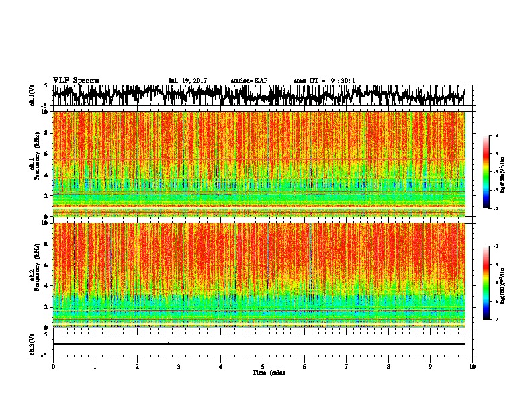Click the "ch.1(V)" vertical axis label
The width and height of the screenshot is (532, 411).
click(x=32, y=95)
